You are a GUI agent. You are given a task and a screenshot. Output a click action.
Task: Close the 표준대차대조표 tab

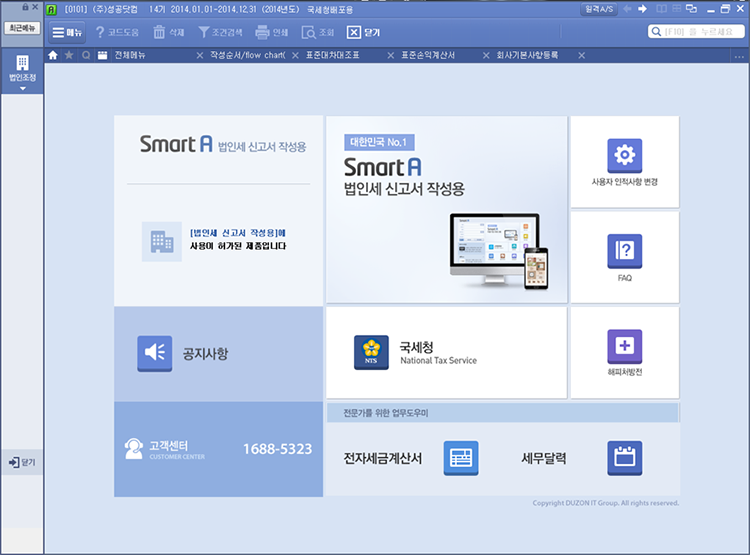(391, 56)
